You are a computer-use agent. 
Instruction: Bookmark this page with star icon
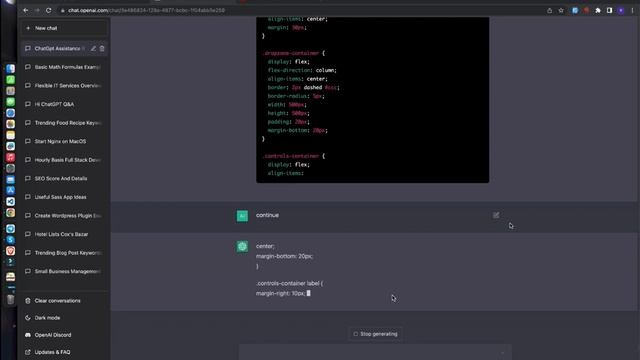point(561,11)
